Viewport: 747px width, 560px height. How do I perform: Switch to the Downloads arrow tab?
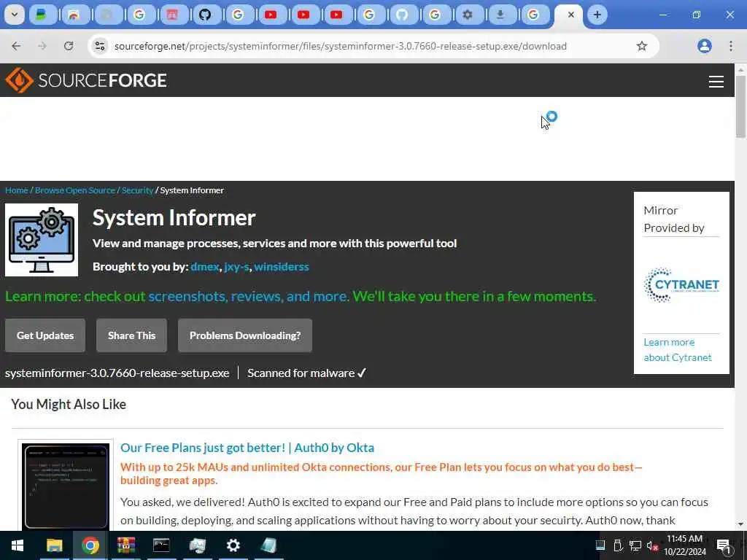500,15
